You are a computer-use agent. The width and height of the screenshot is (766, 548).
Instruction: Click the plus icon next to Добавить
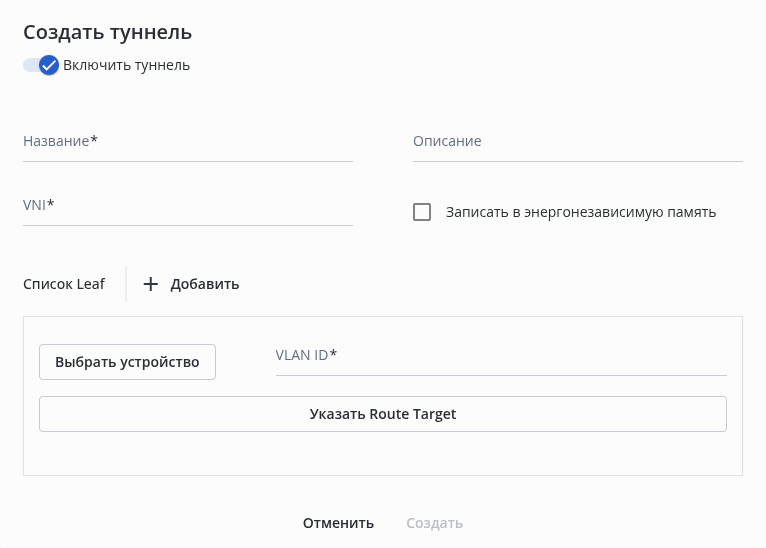[x=151, y=284]
